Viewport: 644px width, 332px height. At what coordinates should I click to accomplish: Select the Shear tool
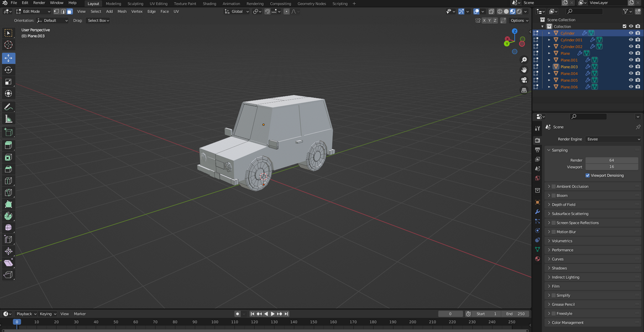8,263
